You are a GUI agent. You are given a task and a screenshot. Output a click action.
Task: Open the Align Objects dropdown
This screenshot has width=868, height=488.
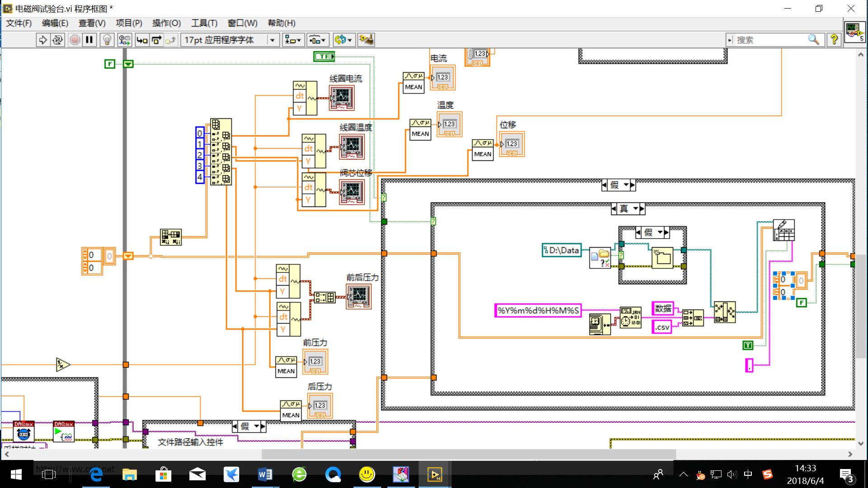coord(292,40)
